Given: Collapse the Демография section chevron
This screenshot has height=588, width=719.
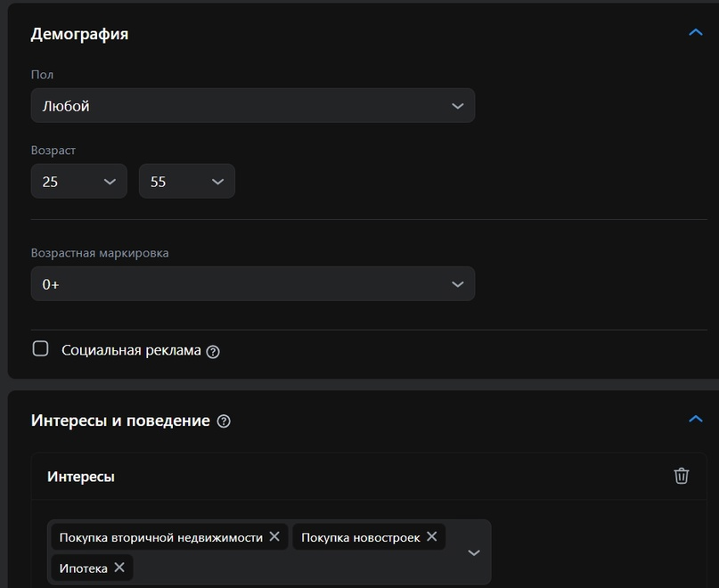Looking at the screenshot, I should tap(695, 33).
